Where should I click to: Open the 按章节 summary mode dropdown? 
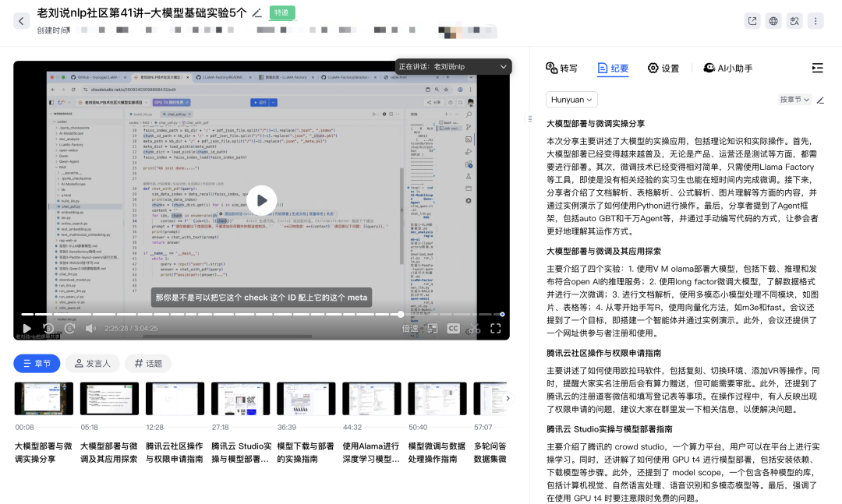[x=794, y=99]
